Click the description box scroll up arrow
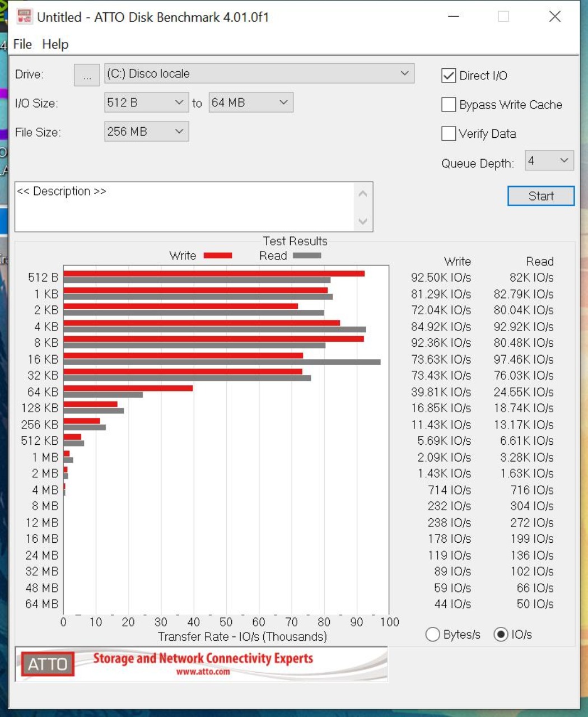Screen dimensions: 588x717 pos(363,194)
